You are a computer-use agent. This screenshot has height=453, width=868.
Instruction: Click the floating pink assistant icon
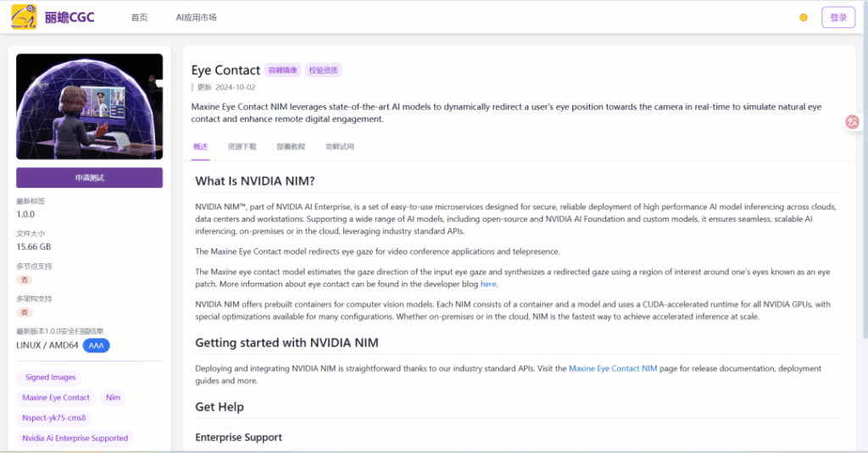tap(852, 122)
